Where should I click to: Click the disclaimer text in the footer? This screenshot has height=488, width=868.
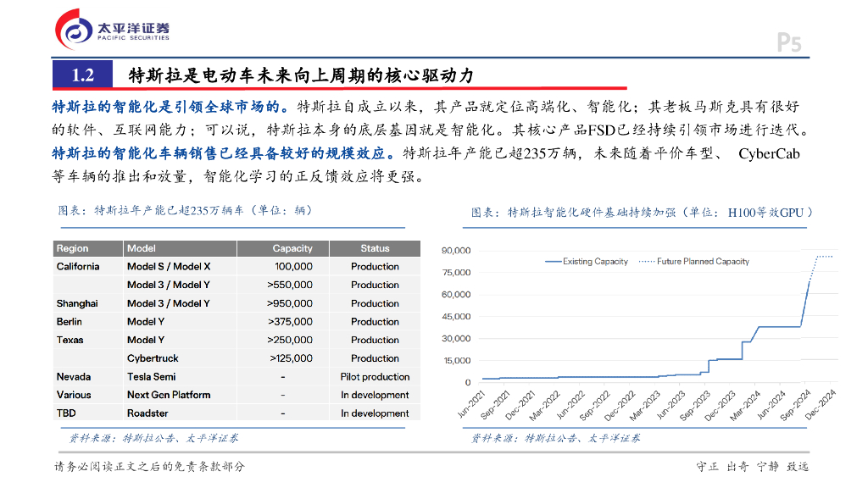(149, 467)
